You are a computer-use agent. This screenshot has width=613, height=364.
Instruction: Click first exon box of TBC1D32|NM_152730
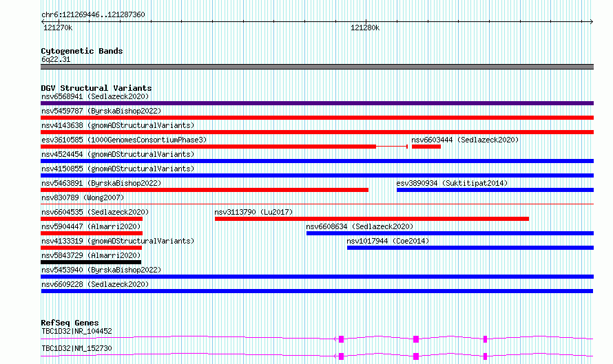coord(342,356)
